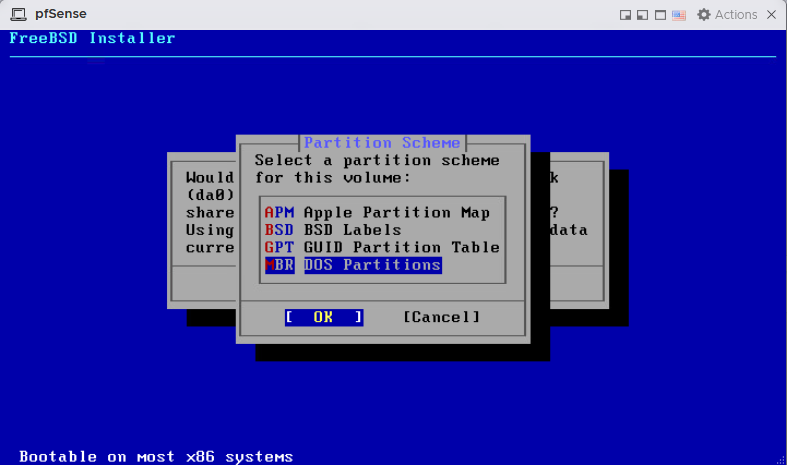
Task: Click the Cancel button
Action: tap(442, 317)
